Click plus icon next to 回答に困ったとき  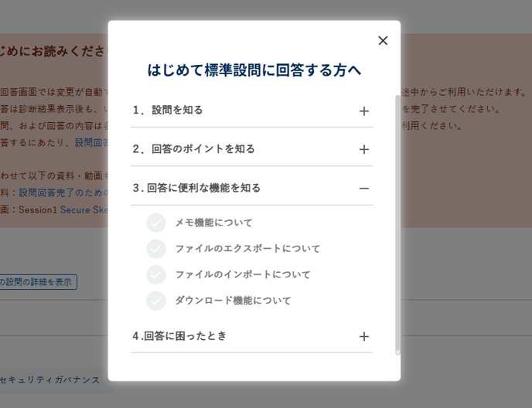[363, 337]
